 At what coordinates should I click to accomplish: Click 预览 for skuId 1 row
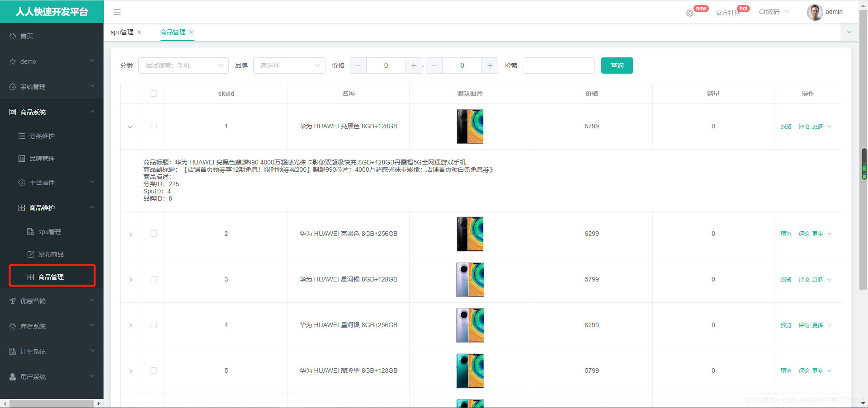pos(786,127)
